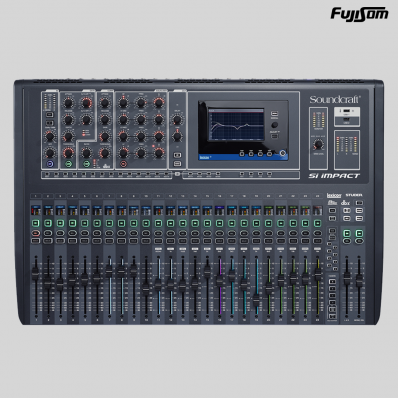Click the Si Impact model label
398x398 pixels.
coord(334,176)
